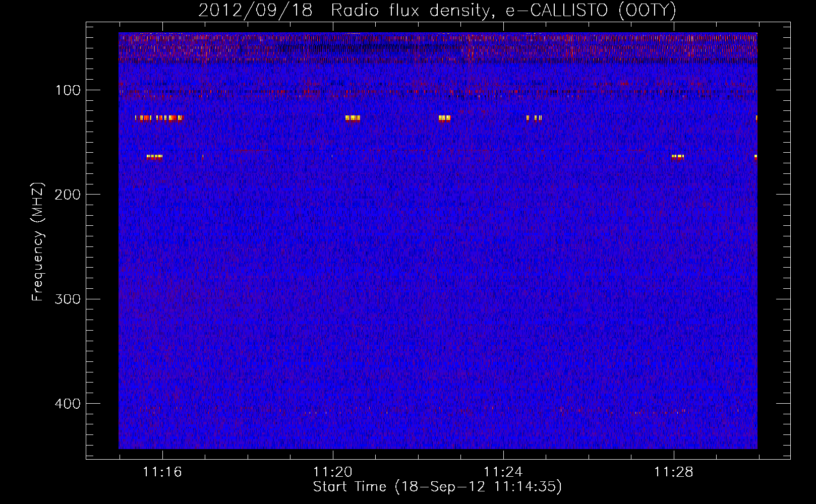The image size is (816, 504).
Task: Click the 300 frequency tick label
Action: pyautogui.click(x=68, y=299)
